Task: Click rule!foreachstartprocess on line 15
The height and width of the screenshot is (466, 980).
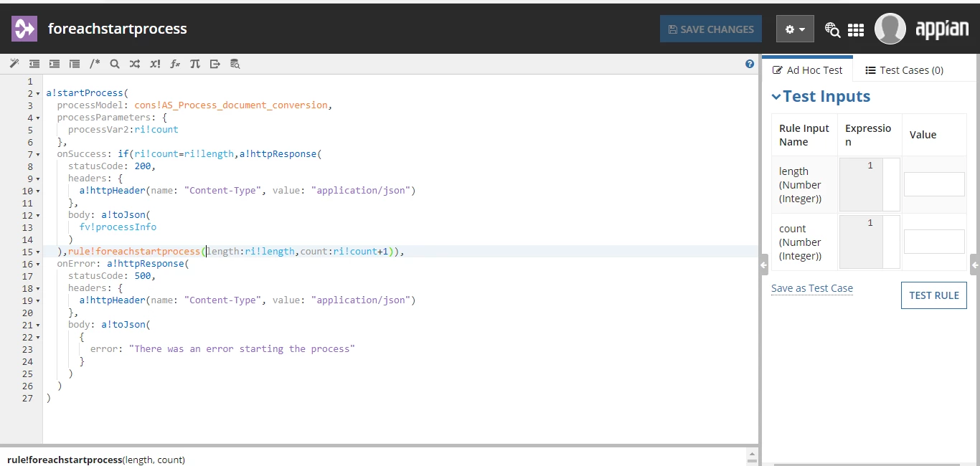Action: 134,252
